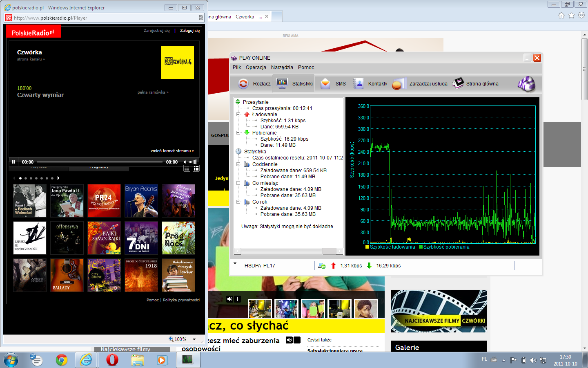Image resolution: width=588 pixels, height=368 pixels.
Task: Open the Ballady program thumbnail
Action: click(67, 275)
